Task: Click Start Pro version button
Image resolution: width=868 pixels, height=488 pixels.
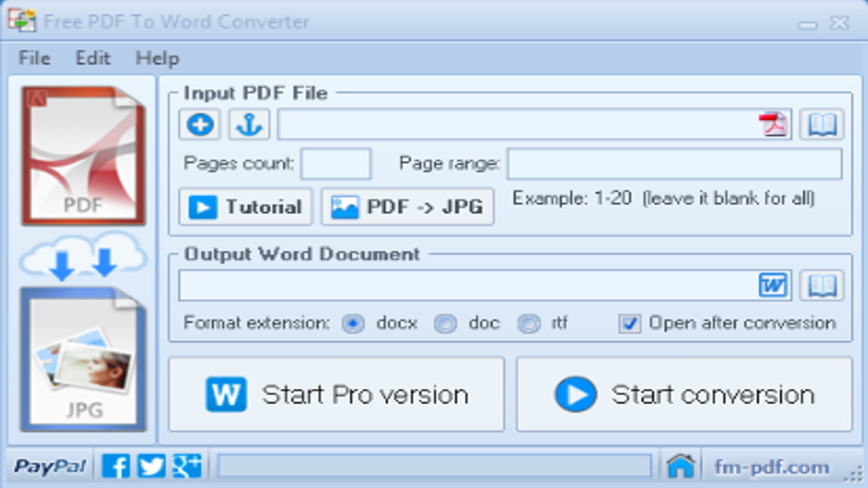Action: tap(336, 394)
